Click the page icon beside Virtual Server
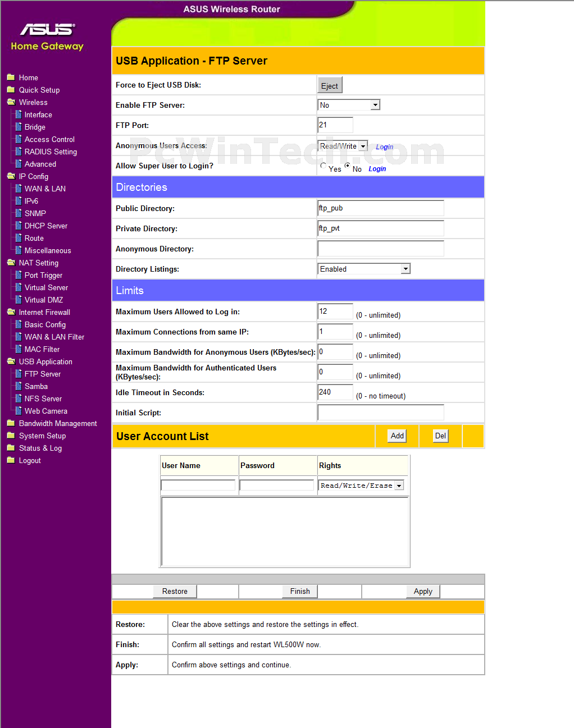 (19, 287)
